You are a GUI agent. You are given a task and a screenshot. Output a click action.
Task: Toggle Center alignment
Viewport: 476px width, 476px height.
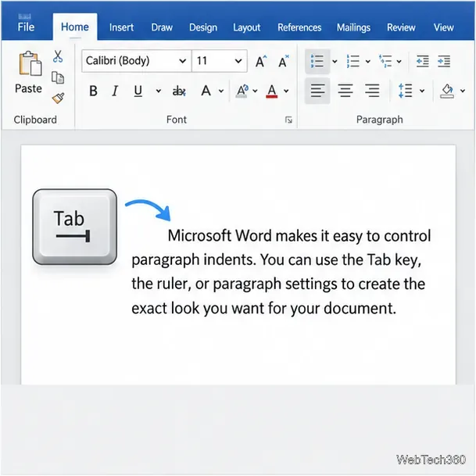point(345,91)
